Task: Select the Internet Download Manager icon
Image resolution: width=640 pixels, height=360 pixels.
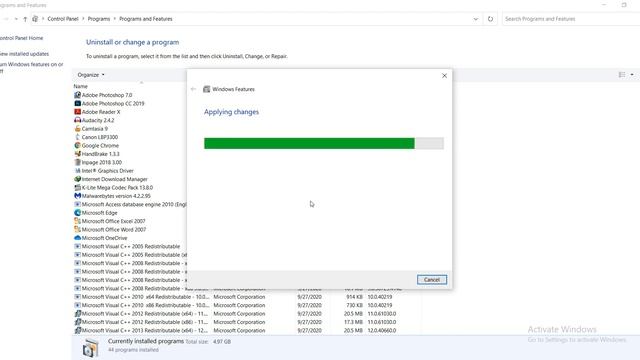Action: (78, 179)
